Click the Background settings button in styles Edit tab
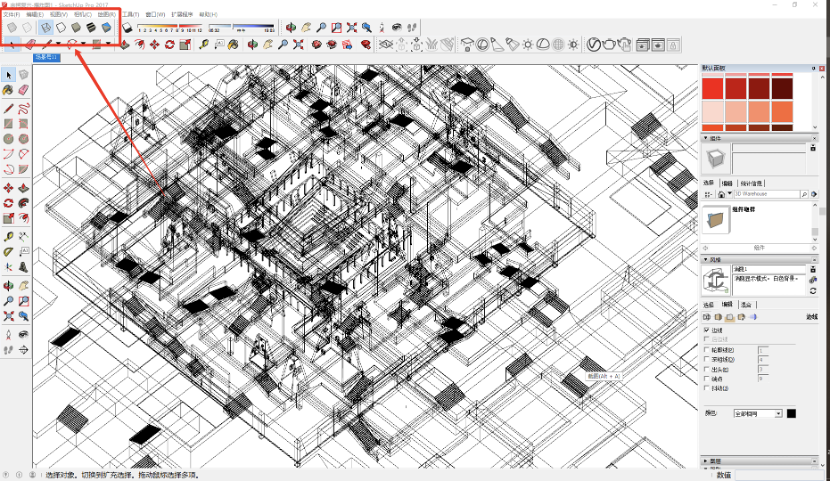Image resolution: width=830 pixels, height=482 pixels. tap(730, 317)
